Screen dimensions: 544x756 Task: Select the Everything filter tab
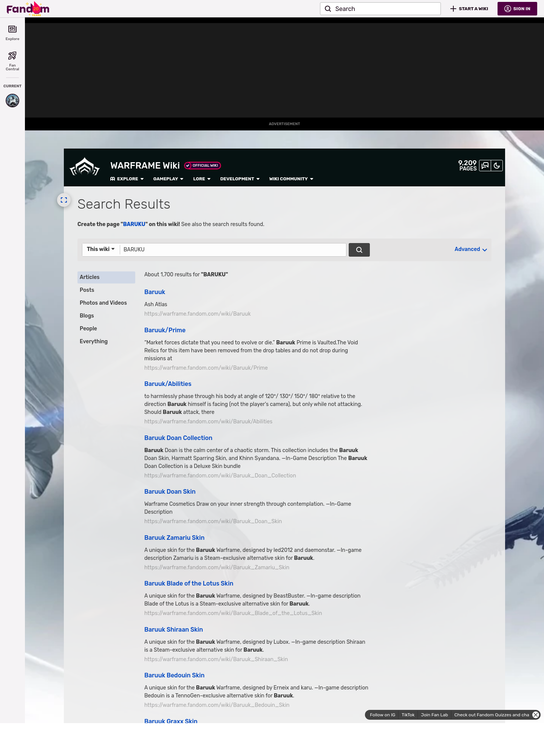tap(106, 341)
